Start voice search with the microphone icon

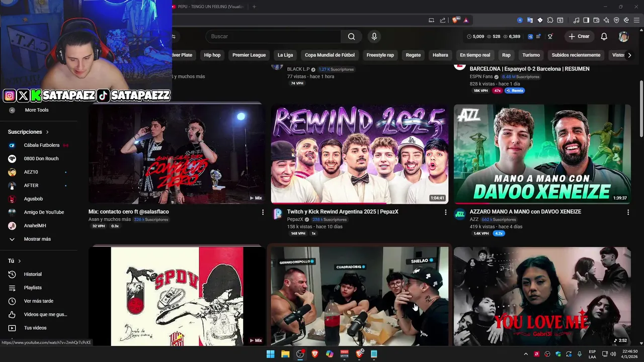pos(374,36)
